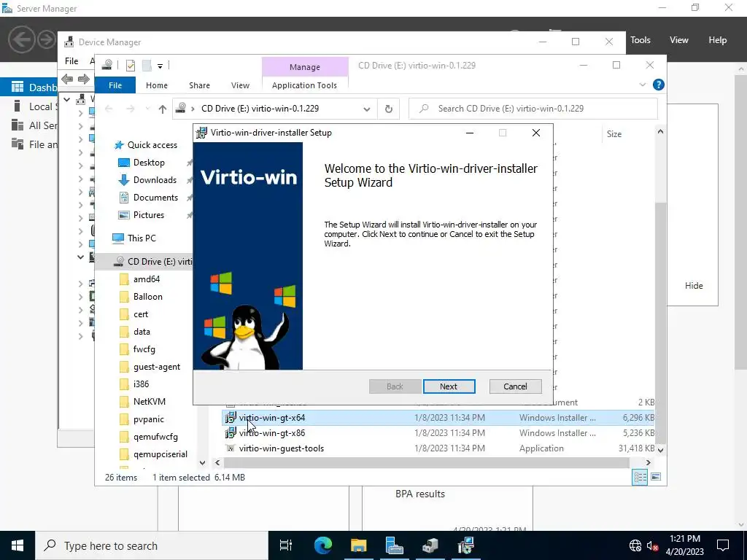The height and width of the screenshot is (560, 747).
Task: Click the taskbar search box
Action: click(152, 545)
